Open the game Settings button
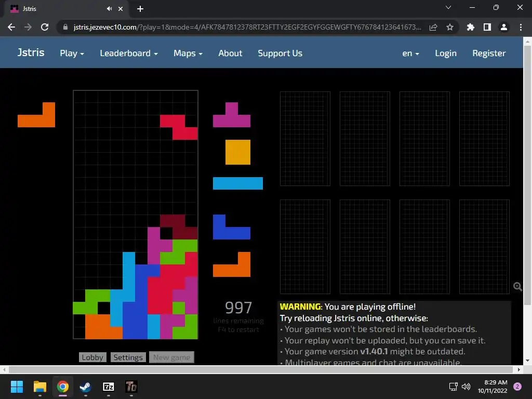 click(x=128, y=357)
